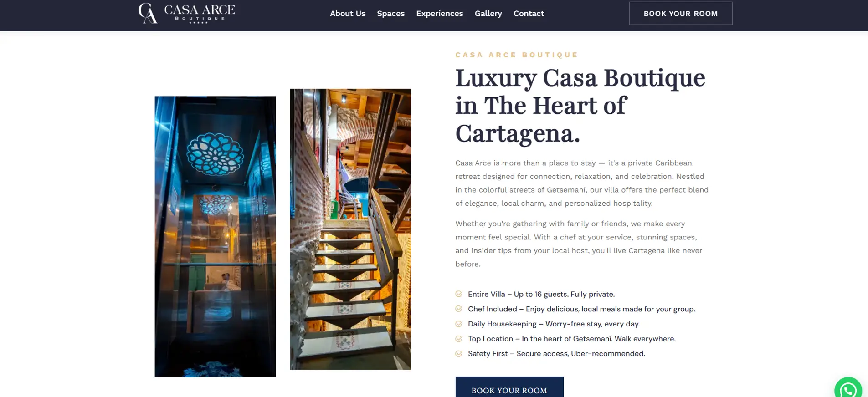This screenshot has height=397, width=868.
Task: Open the blue elevator interior photo
Action: tap(215, 236)
